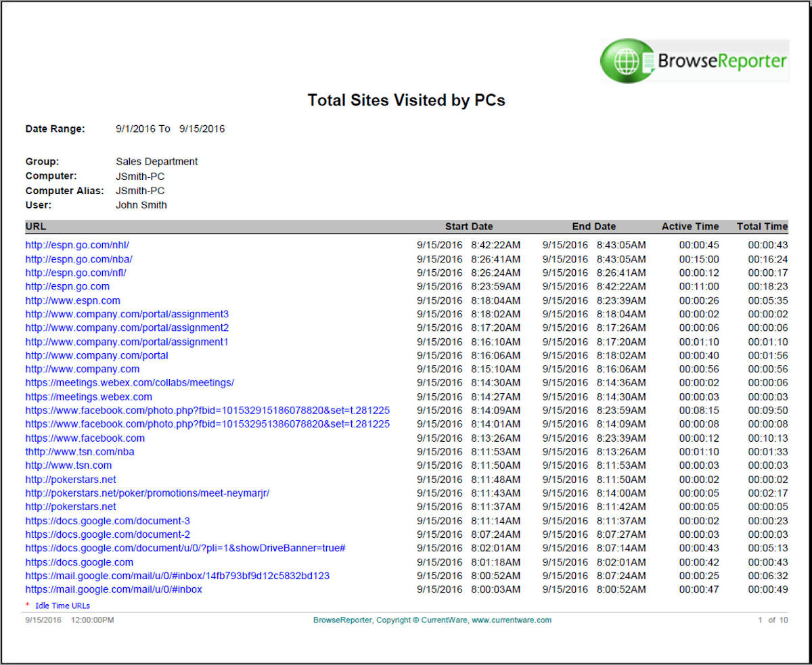
Task: Open pokerstars.net link started 8:11:37AM
Action: click(x=70, y=506)
